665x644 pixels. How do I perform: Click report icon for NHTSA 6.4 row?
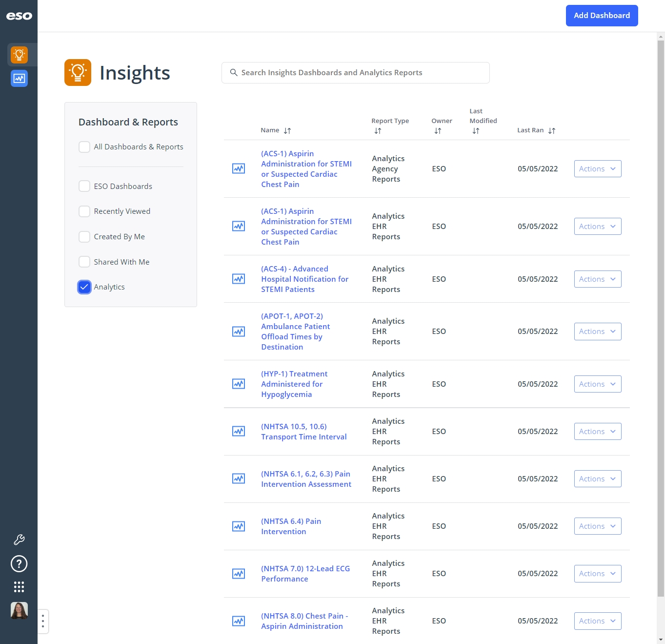point(239,526)
